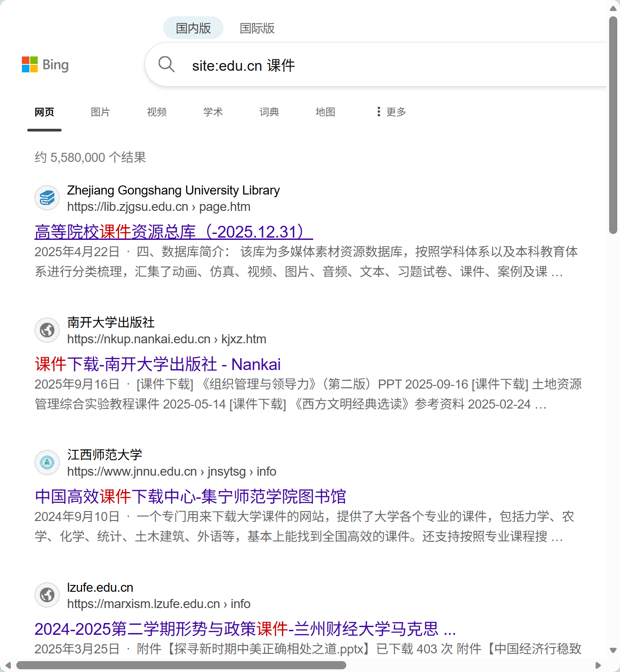620x672 pixels.
Task: Click the lzufe.edu.cn globe favicon
Action: click(47, 595)
